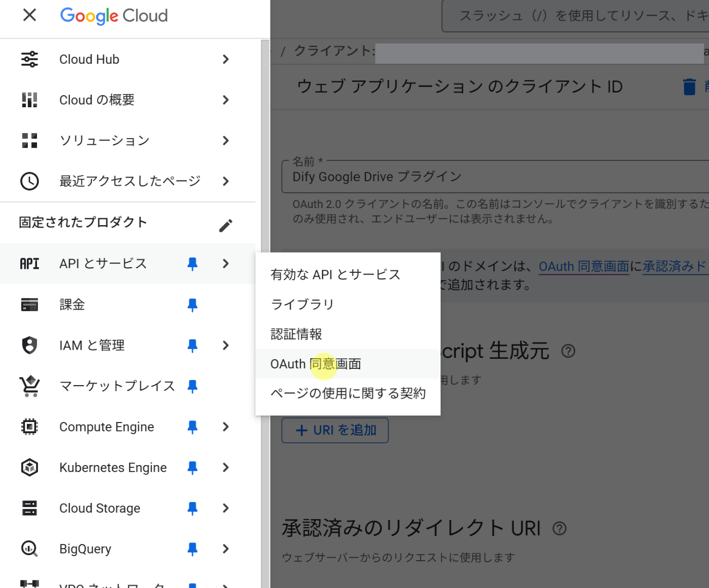Unpin Cloud Storage using its pin
Image resolution: width=709 pixels, height=588 pixels.
[x=192, y=508]
